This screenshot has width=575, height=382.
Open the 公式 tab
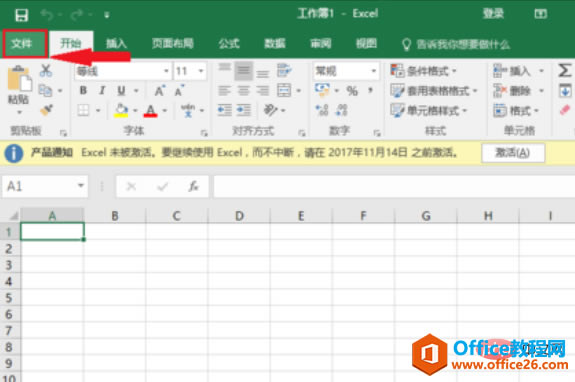pos(229,44)
